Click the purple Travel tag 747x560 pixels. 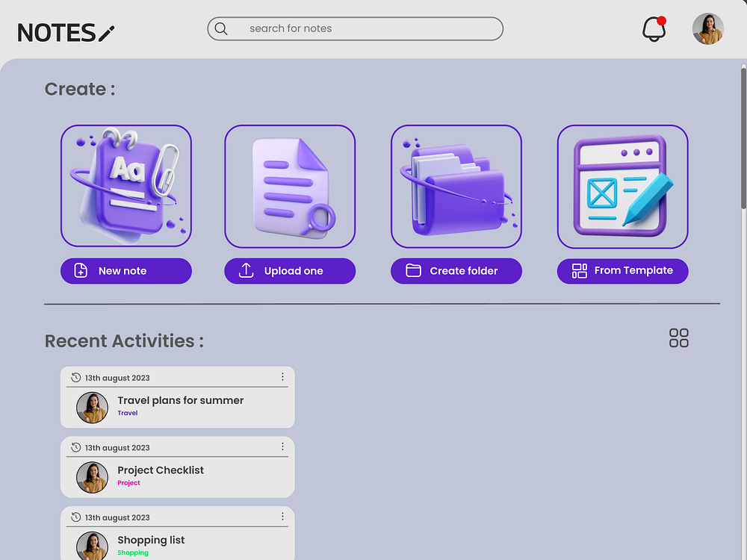coord(128,413)
